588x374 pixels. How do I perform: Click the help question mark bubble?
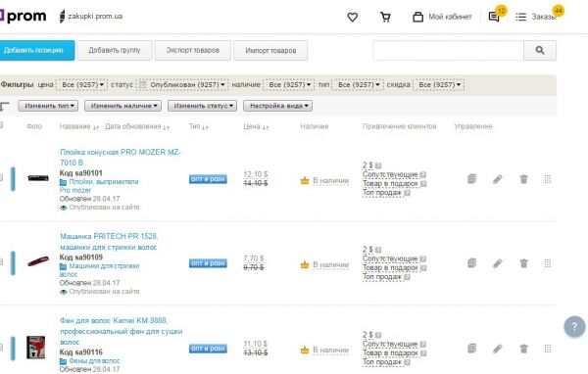[574, 326]
